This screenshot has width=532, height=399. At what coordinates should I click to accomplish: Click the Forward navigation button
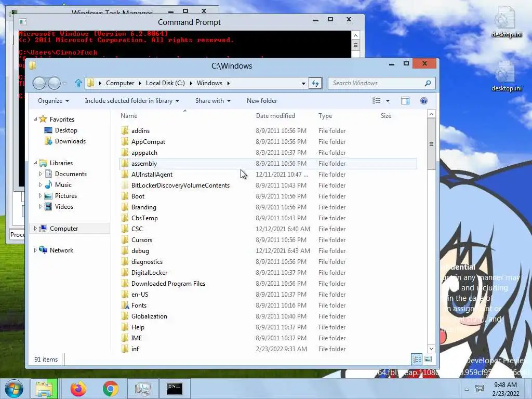point(54,83)
